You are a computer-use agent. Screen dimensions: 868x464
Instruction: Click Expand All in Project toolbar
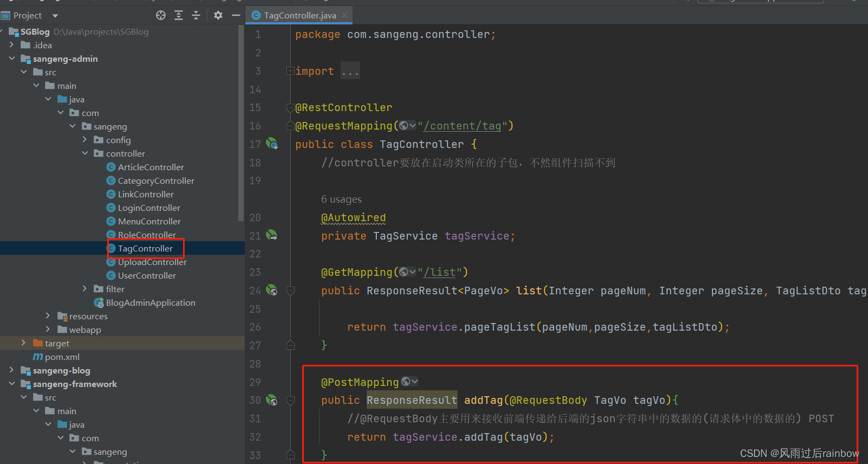pos(179,15)
